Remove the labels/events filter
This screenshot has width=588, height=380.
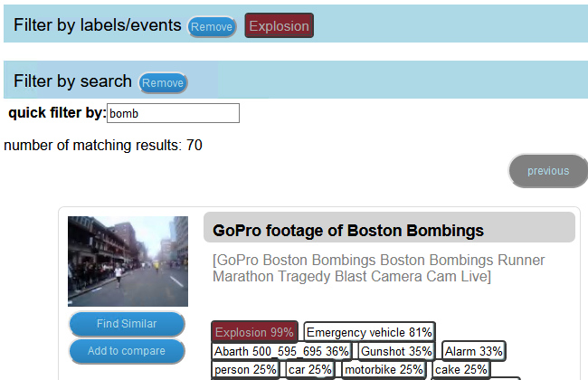(212, 27)
